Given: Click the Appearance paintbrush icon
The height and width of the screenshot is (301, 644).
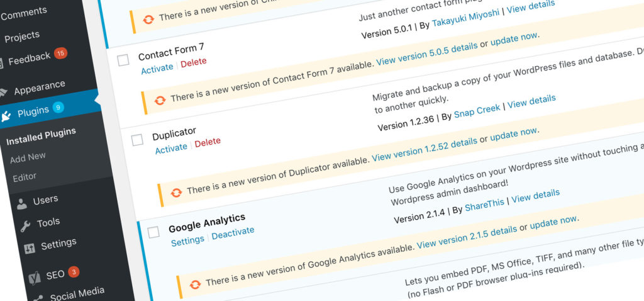Looking at the screenshot, I should point(3,93).
